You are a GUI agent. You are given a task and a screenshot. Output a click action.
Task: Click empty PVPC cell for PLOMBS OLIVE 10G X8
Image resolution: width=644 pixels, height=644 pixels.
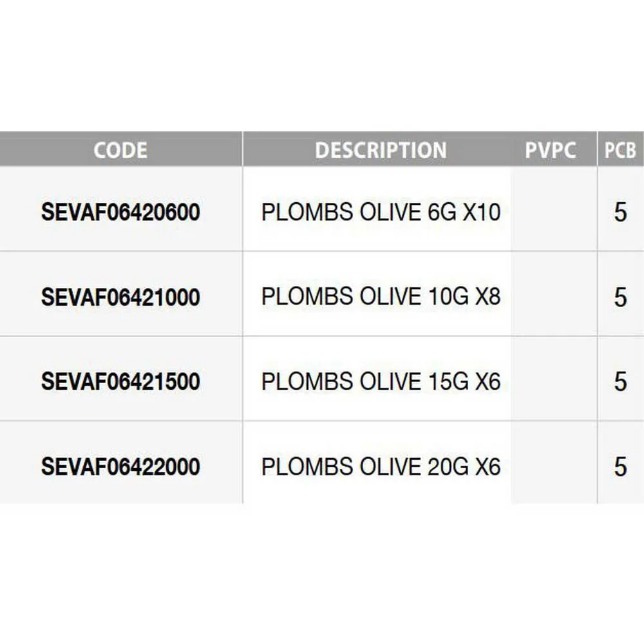click(x=553, y=294)
